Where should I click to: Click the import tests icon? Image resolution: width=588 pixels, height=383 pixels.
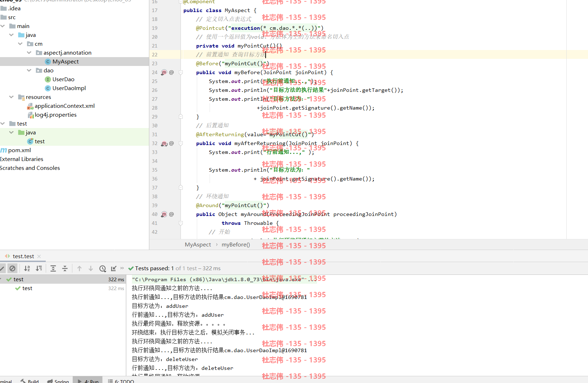(x=113, y=268)
